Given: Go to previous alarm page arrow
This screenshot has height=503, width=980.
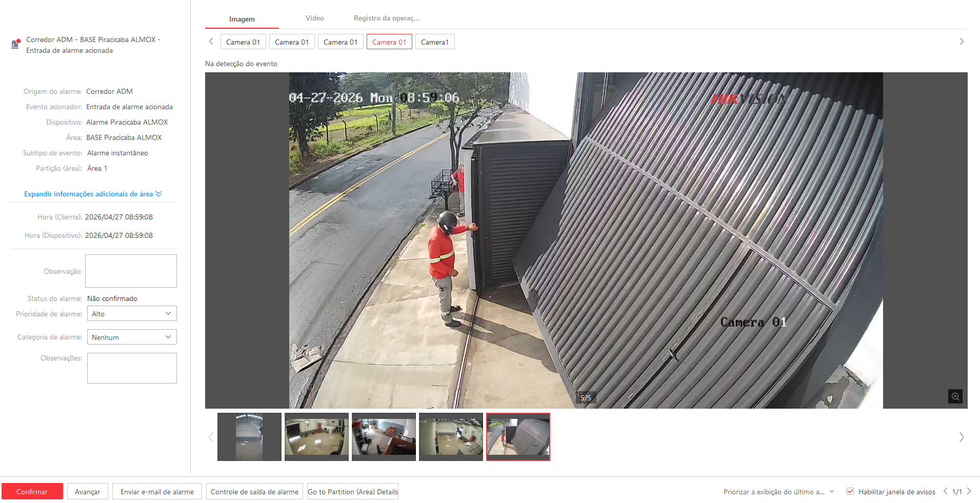Looking at the screenshot, I should pyautogui.click(x=945, y=491).
